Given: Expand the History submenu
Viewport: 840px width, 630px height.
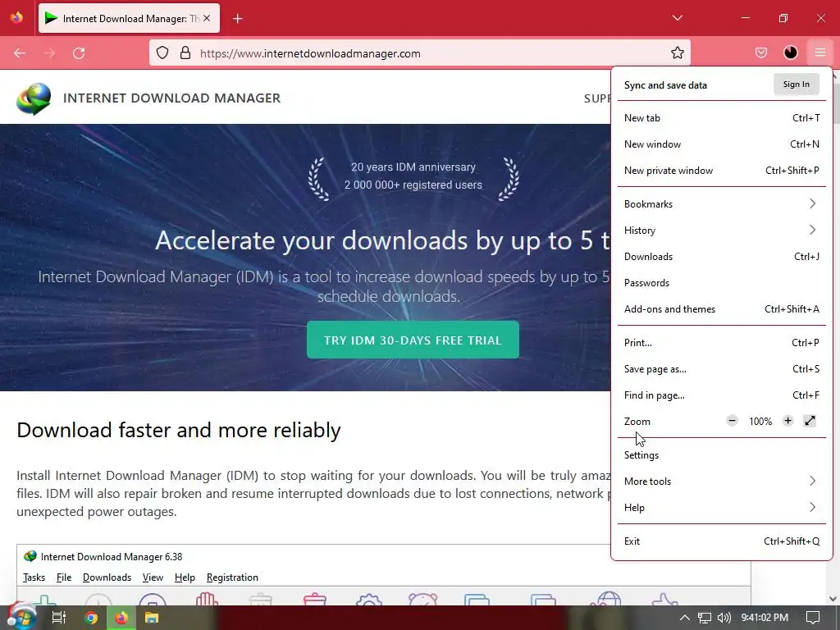Looking at the screenshot, I should click(x=722, y=231).
